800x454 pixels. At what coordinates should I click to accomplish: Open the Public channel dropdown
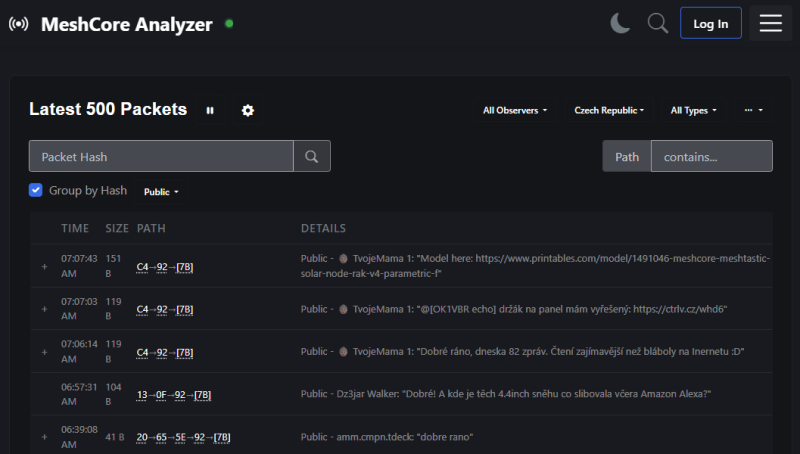click(x=161, y=191)
